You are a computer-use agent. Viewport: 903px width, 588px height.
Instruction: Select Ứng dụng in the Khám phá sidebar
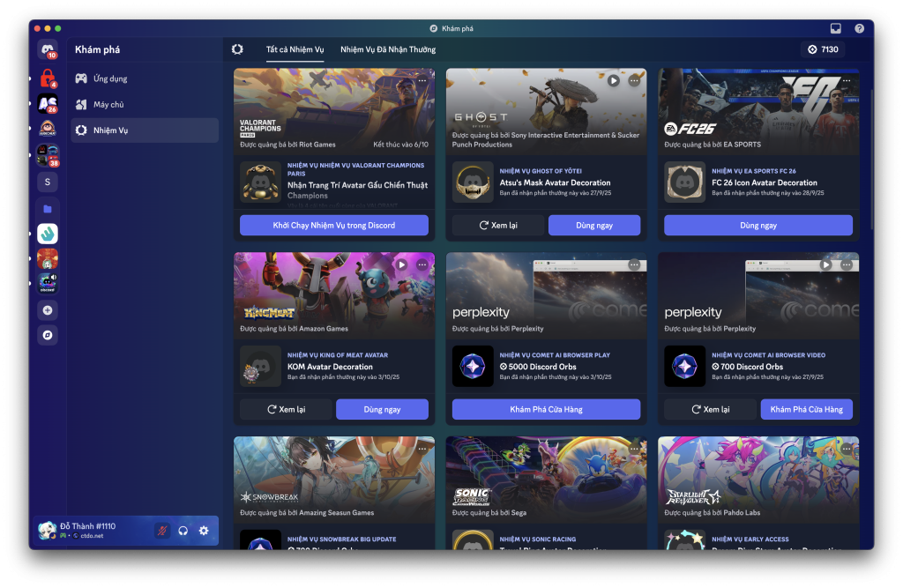(110, 78)
